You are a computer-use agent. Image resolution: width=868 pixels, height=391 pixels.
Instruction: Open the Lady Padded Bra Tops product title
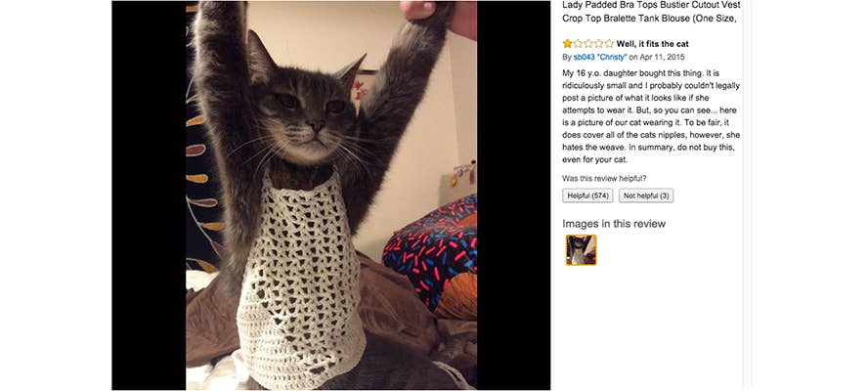point(651,12)
